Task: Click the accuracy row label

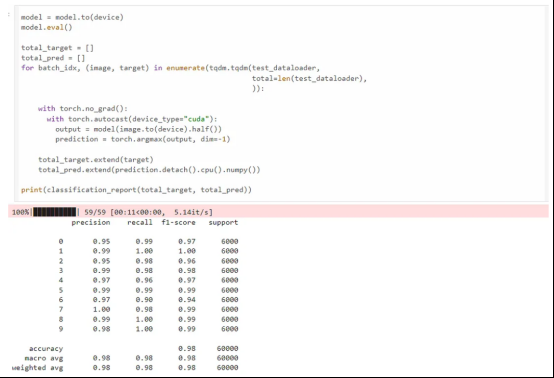Action: [46, 349]
